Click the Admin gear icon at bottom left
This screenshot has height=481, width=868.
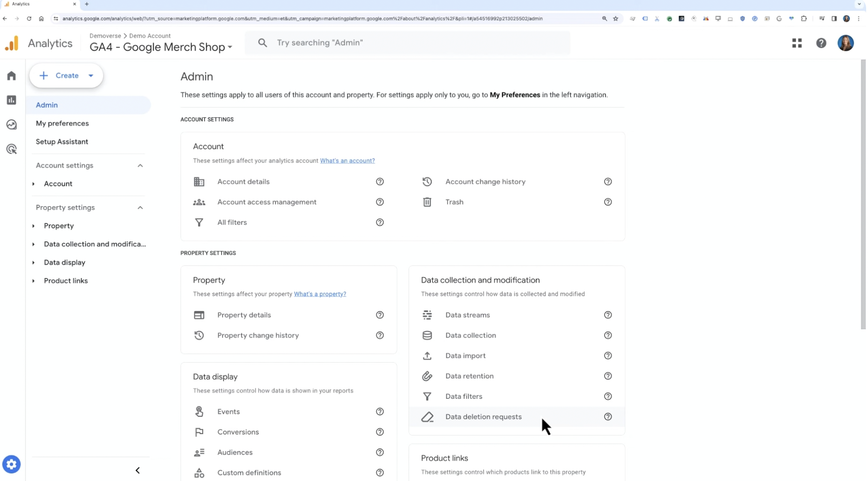click(11, 464)
